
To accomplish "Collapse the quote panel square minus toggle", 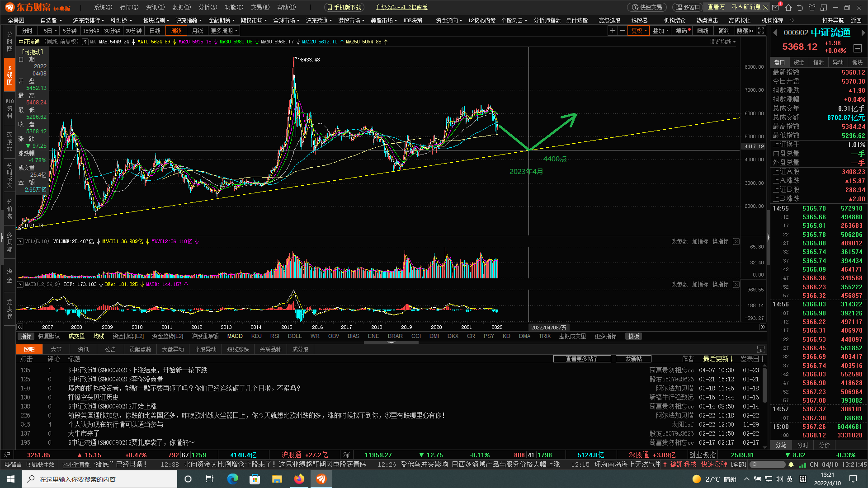I will click(x=858, y=48).
